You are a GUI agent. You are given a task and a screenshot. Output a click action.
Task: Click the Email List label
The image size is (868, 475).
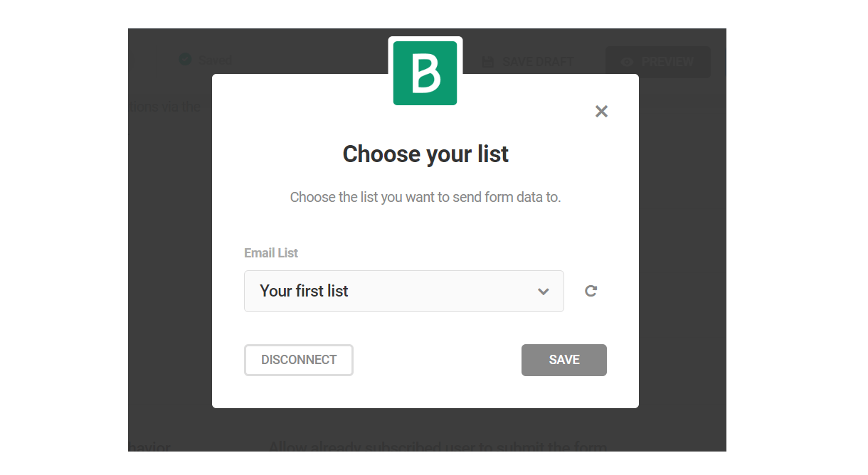pos(271,253)
